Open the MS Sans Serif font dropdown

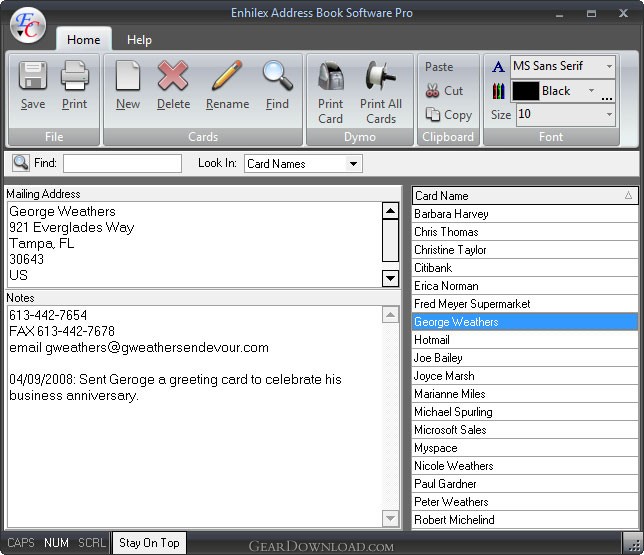610,67
